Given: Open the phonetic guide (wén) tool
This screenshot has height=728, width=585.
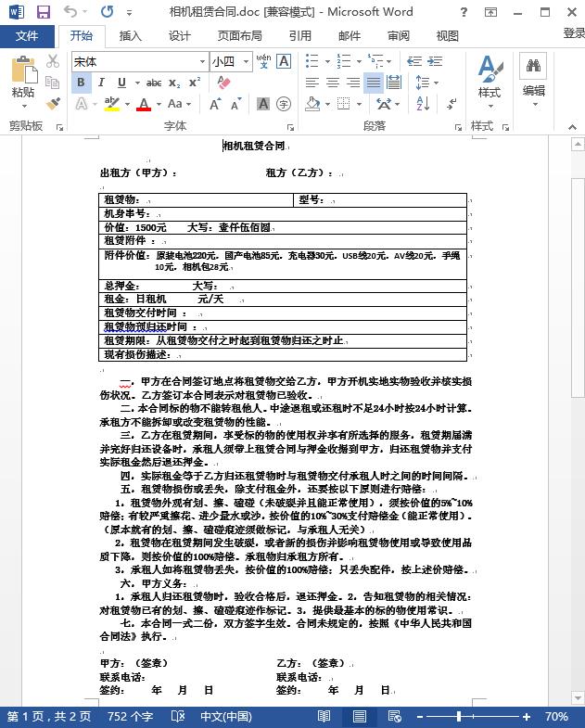Looking at the screenshot, I should pos(263,61).
